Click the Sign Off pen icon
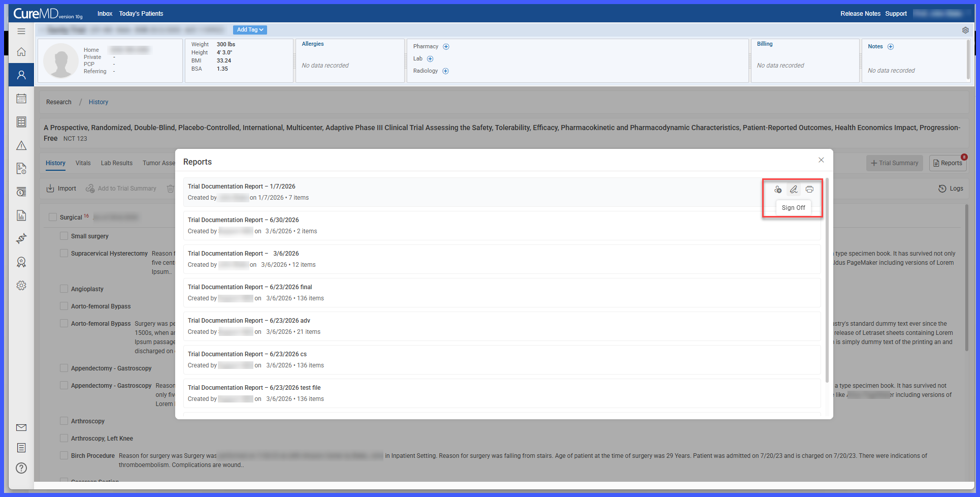This screenshot has height=497, width=980. point(794,190)
